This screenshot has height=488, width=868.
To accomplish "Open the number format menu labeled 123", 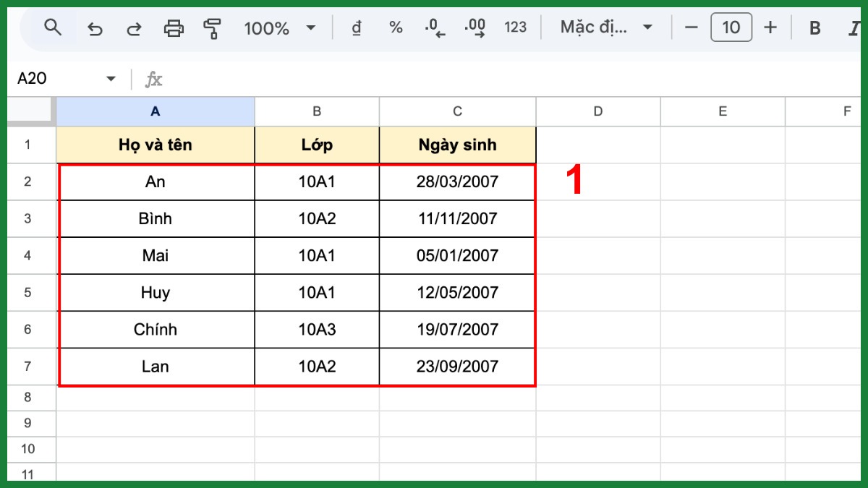I will (x=516, y=27).
